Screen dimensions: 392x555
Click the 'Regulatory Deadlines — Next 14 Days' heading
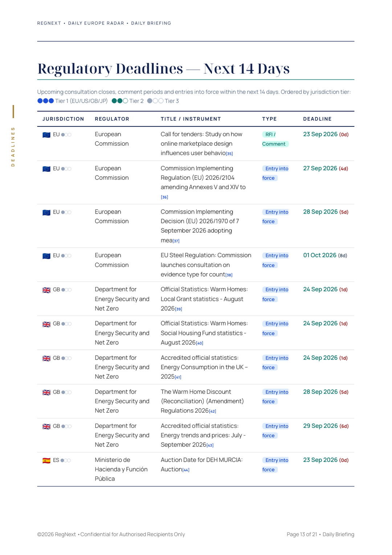(x=163, y=69)
